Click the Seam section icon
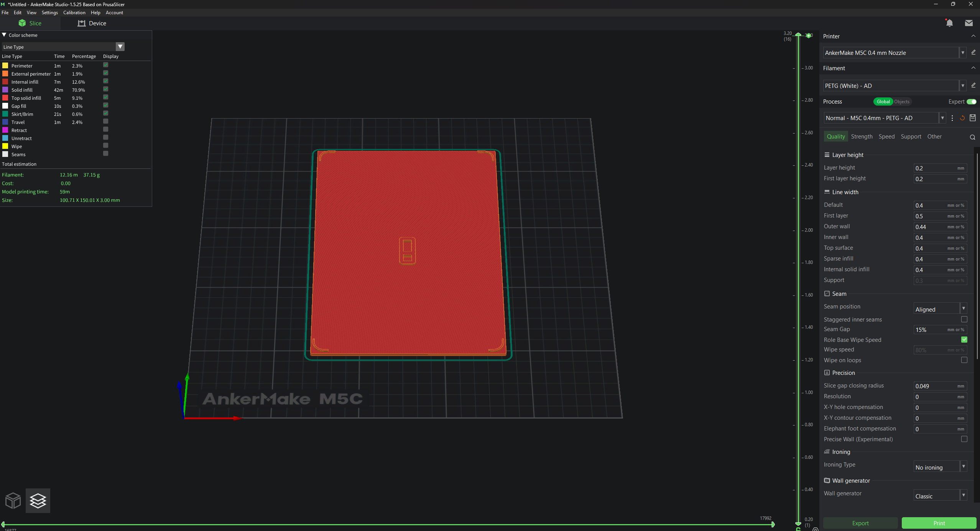980x531 pixels. 827,294
